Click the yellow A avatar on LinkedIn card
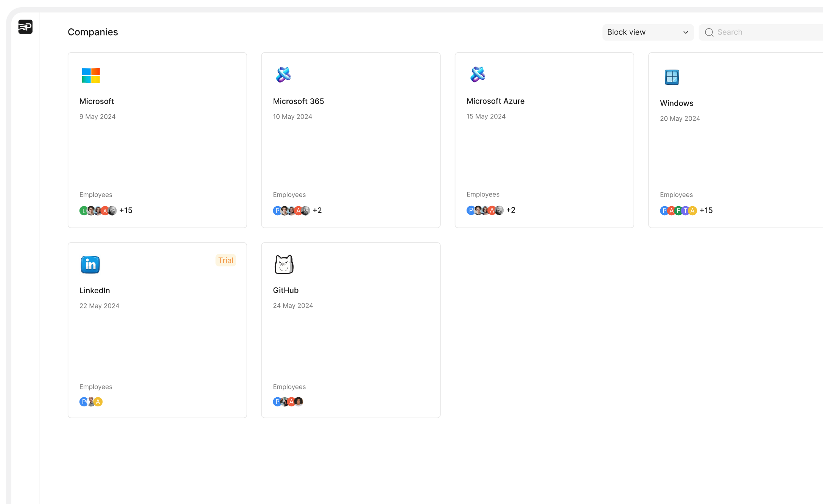823x504 pixels. [x=98, y=402]
